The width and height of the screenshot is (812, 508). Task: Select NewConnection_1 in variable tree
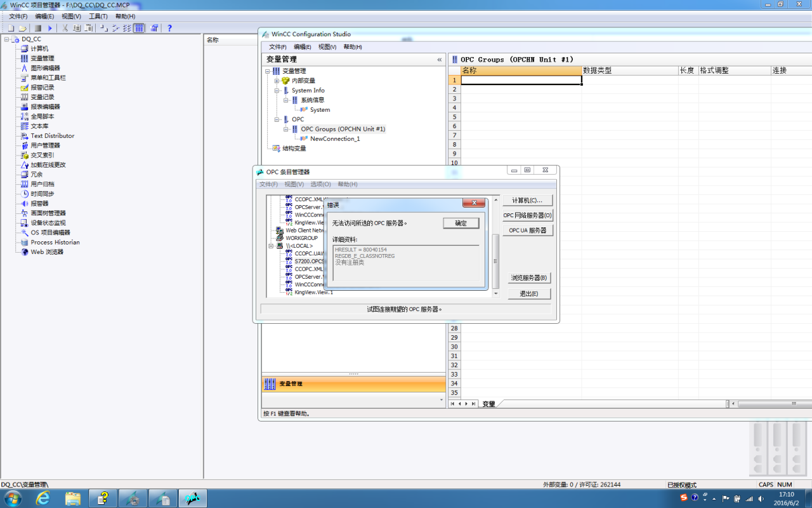click(x=335, y=139)
